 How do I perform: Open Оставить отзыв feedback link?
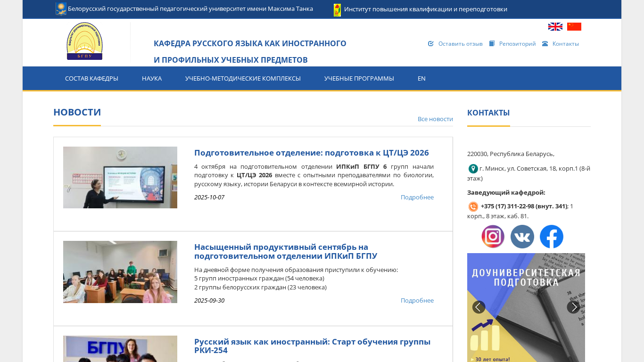[460, 44]
